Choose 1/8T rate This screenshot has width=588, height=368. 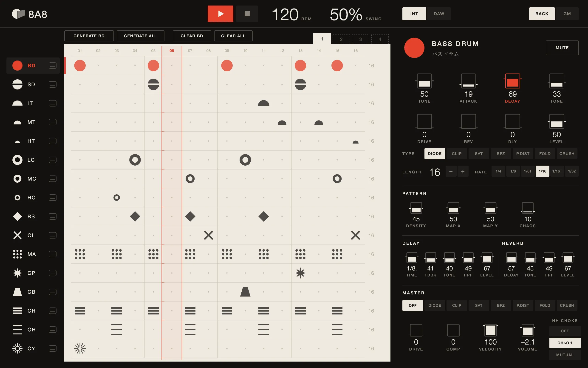pos(528,171)
